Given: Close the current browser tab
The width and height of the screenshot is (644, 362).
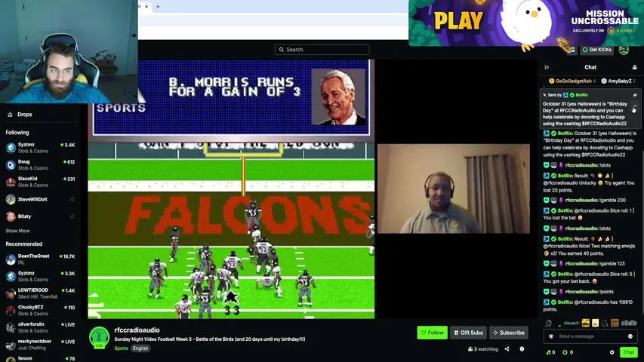Looking at the screenshot, I should (x=146, y=7).
